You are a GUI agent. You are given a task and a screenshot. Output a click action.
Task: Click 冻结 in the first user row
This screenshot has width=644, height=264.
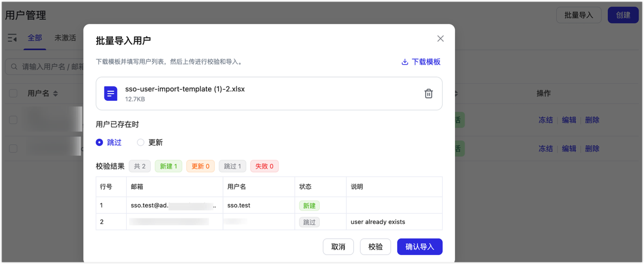(x=546, y=120)
